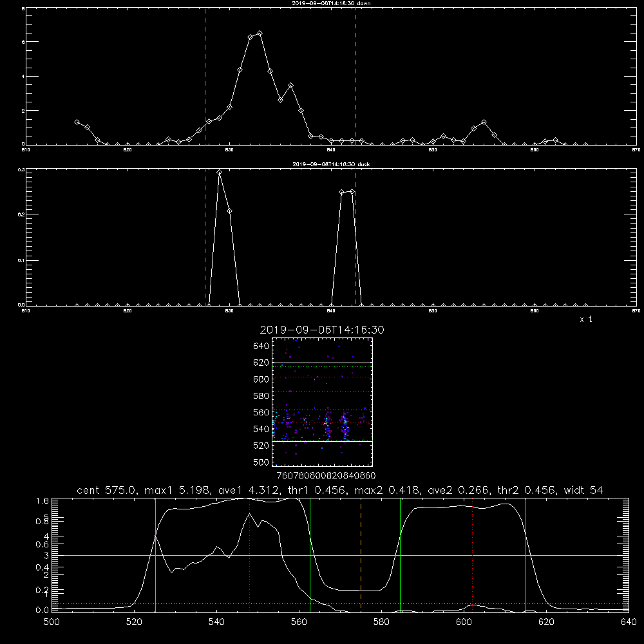Image resolution: width=644 pixels, height=644 pixels.
Task: Click the 0.0 y-axis label on bottom plot
Action: pos(43,610)
